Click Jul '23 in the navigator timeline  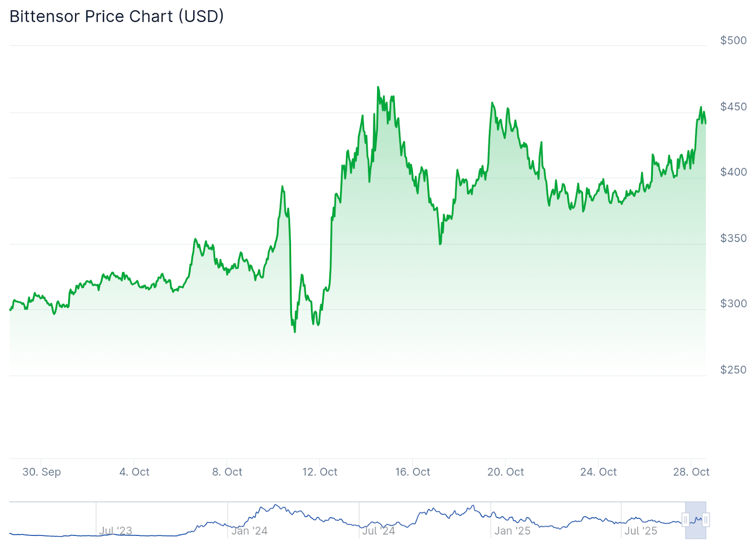coord(115,531)
